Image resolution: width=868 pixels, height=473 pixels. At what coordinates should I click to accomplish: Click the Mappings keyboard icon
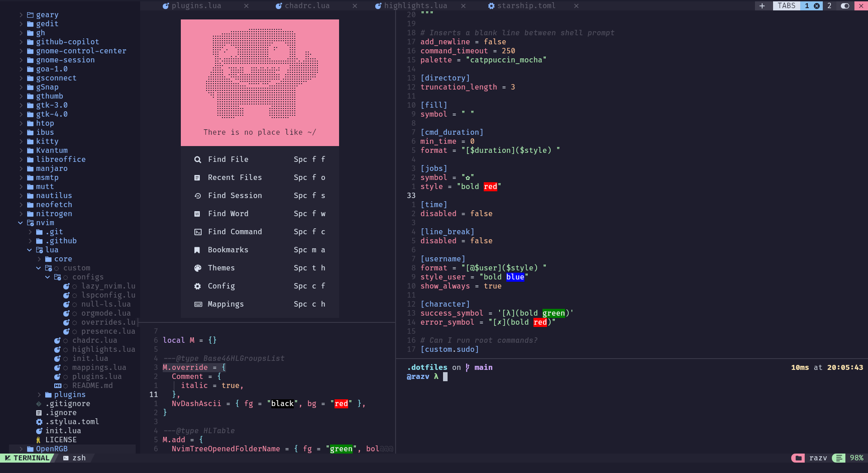click(x=198, y=304)
